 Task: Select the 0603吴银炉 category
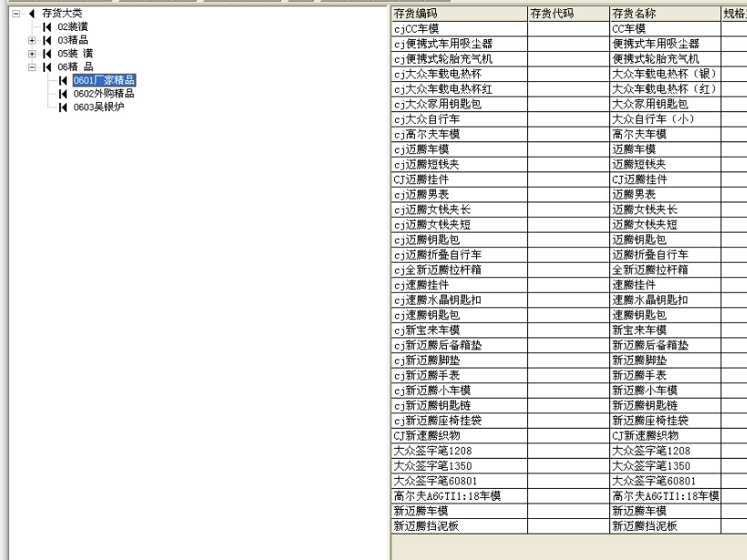pyautogui.click(x=99, y=107)
